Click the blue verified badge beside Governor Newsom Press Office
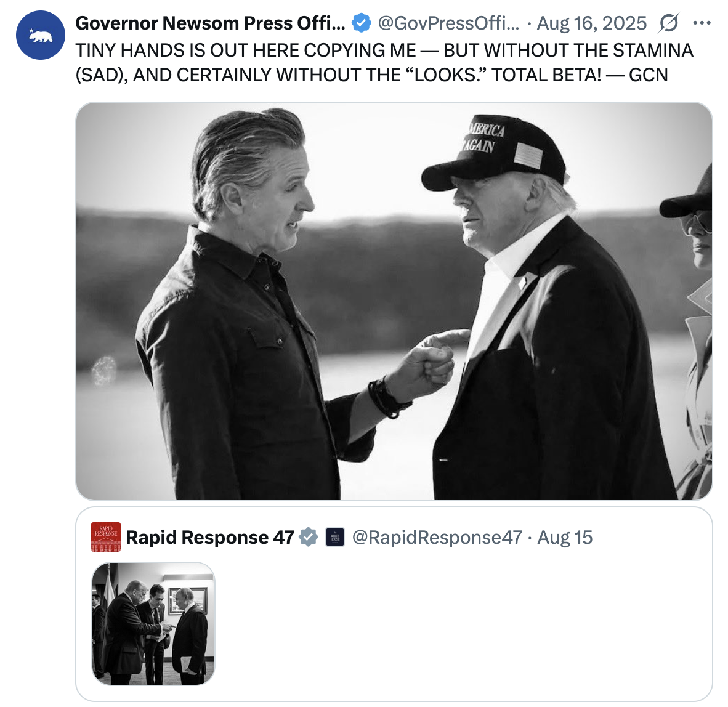 361,23
